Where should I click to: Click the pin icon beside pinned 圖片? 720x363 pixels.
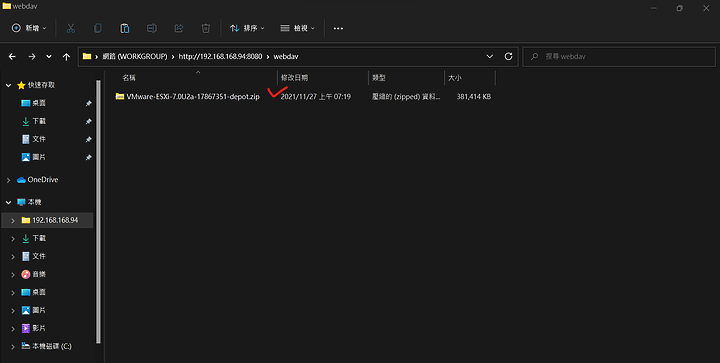(88, 157)
